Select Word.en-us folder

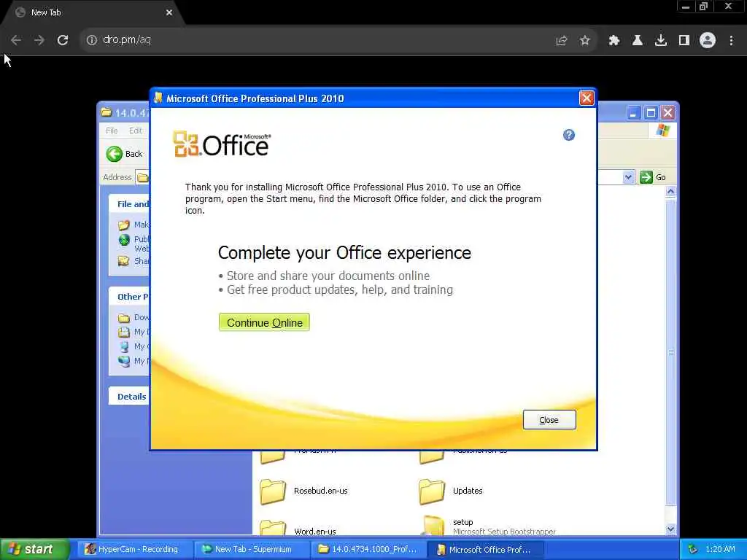click(x=298, y=529)
